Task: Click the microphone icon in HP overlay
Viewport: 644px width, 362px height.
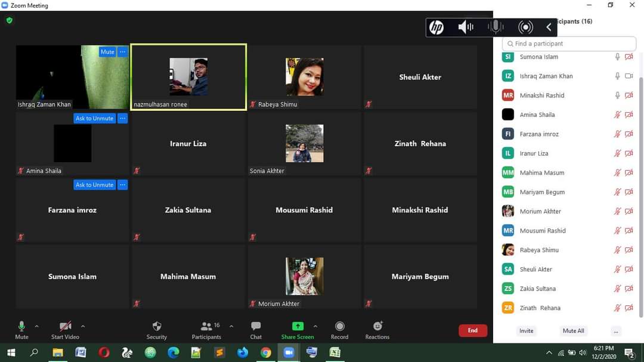Action: pos(496,27)
